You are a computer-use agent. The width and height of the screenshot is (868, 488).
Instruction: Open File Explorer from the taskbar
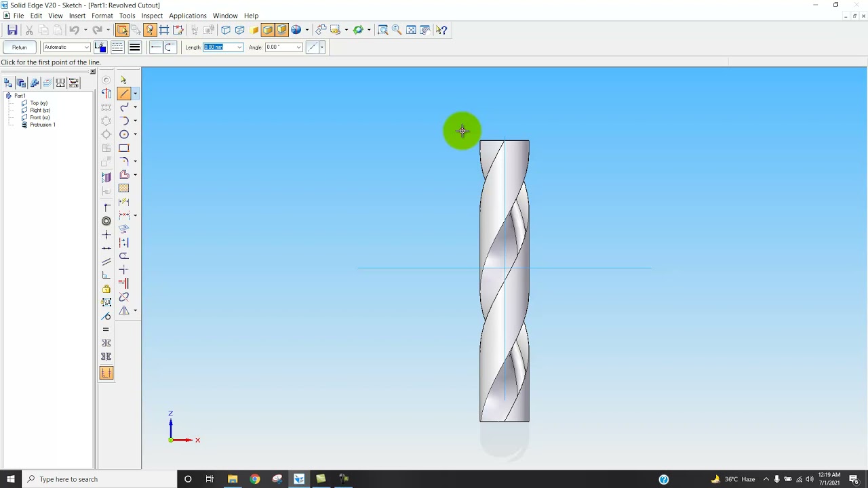tap(232, 479)
